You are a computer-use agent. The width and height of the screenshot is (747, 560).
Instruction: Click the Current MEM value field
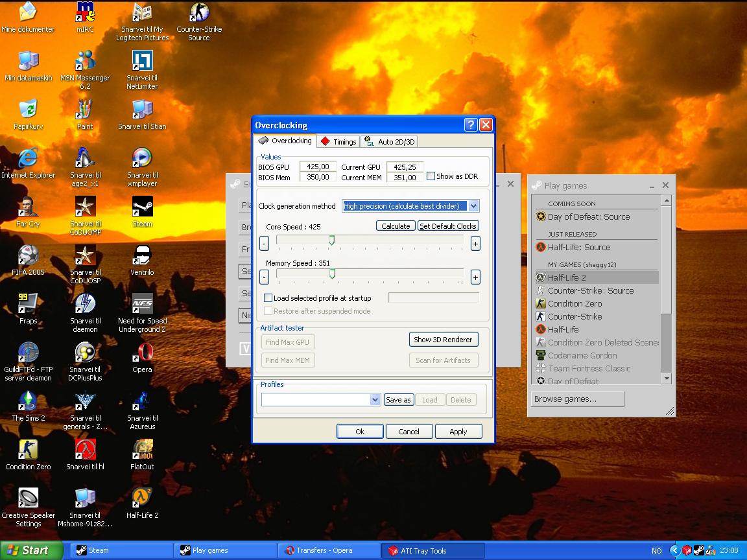pyautogui.click(x=405, y=177)
